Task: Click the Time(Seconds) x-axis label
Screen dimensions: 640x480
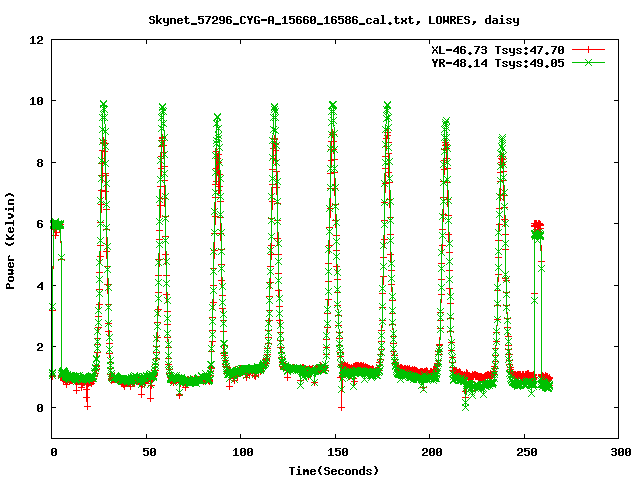Action: pos(334,471)
